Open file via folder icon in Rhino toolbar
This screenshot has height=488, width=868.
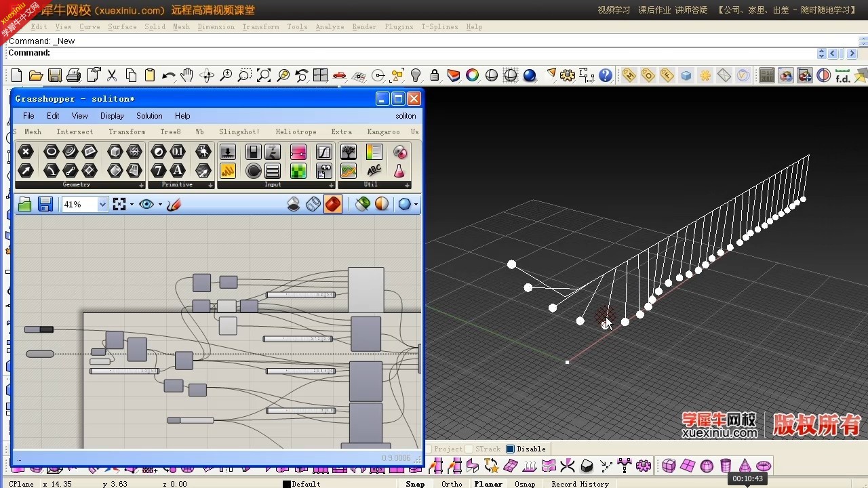(36, 75)
